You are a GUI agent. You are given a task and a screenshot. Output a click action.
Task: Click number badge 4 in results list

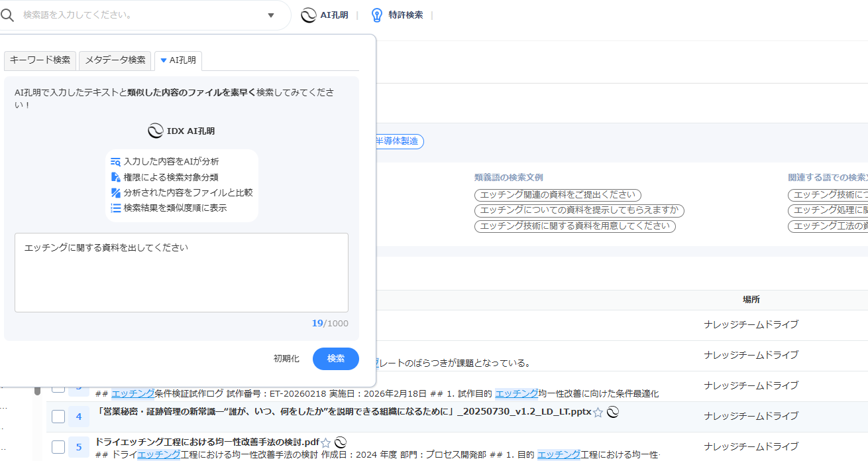click(x=78, y=417)
